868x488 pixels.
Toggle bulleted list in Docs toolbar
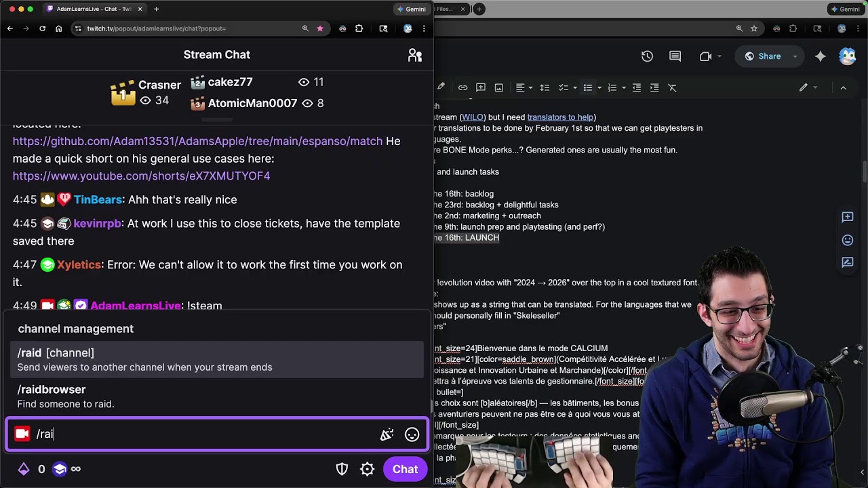click(588, 87)
